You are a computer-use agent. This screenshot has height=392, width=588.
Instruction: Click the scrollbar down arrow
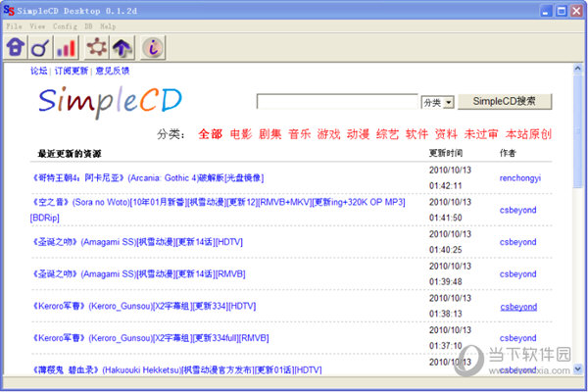pos(577,368)
